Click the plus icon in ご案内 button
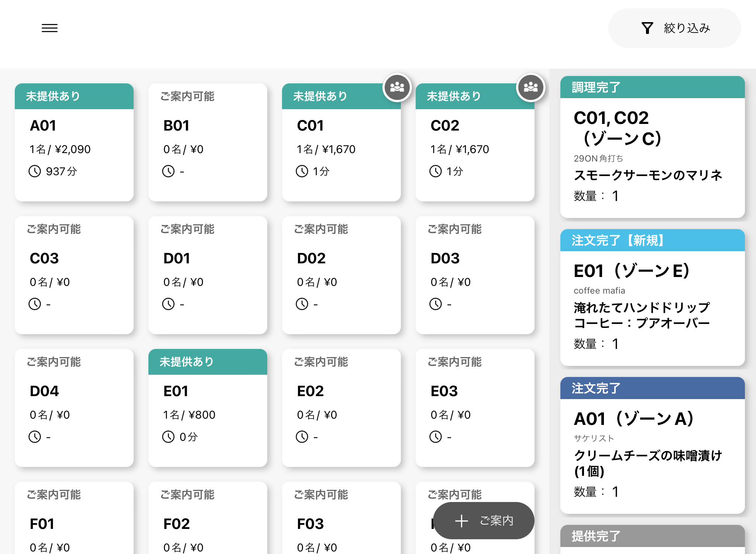Screen dimensions: 756x554 click(461, 521)
